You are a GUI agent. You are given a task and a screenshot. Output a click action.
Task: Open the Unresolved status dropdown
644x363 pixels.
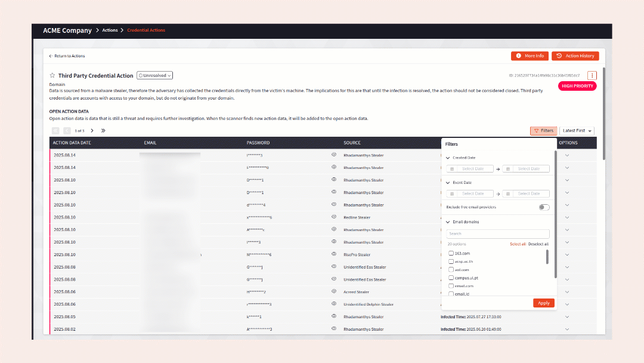point(155,76)
